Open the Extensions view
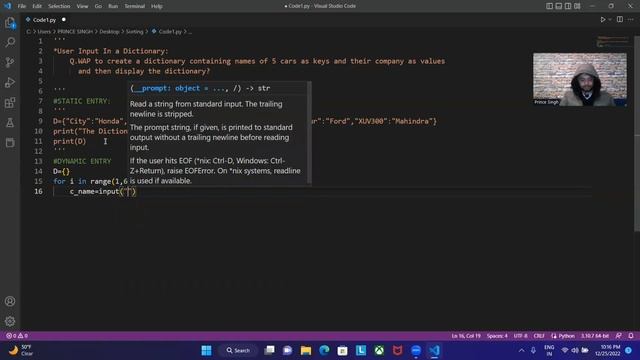The height and width of the screenshot is (360, 640). coord(10,102)
